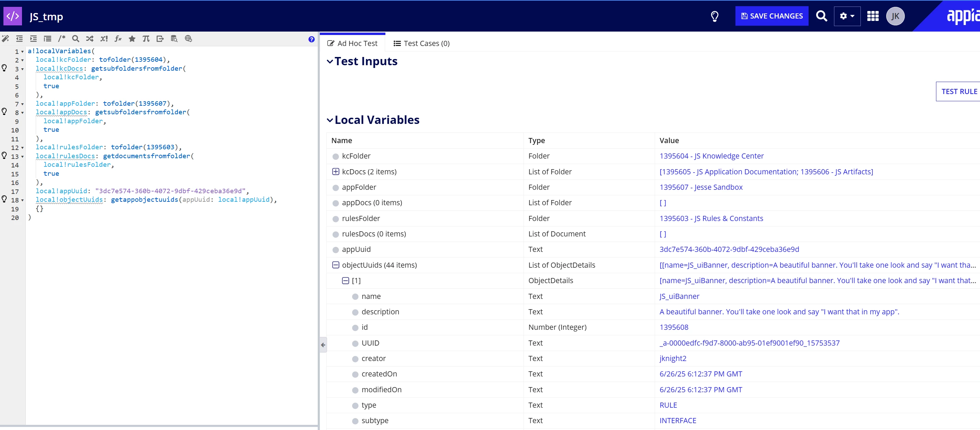Click the star favorites toolbar icon
980x430 pixels.
(132, 38)
